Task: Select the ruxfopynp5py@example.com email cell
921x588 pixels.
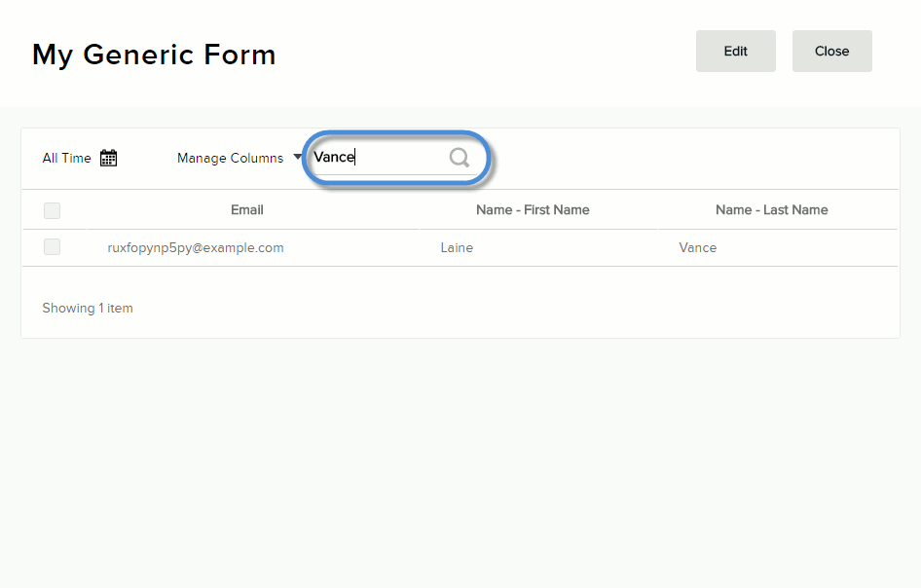Action: (196, 248)
